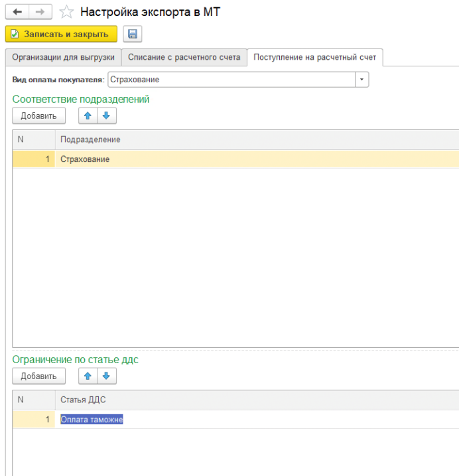The image size is (459, 476).
Task: Expand the Вид оплаты покупателя dropdown arrow
Action: tap(361, 80)
